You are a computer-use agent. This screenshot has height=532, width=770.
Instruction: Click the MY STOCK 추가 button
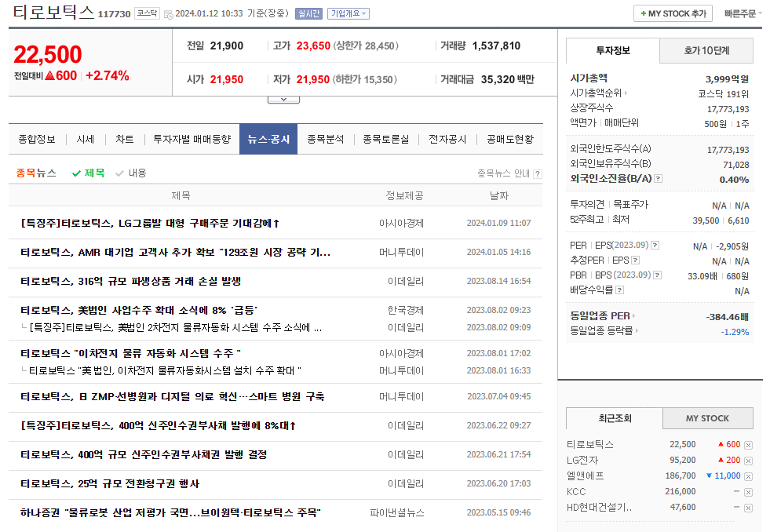673,14
